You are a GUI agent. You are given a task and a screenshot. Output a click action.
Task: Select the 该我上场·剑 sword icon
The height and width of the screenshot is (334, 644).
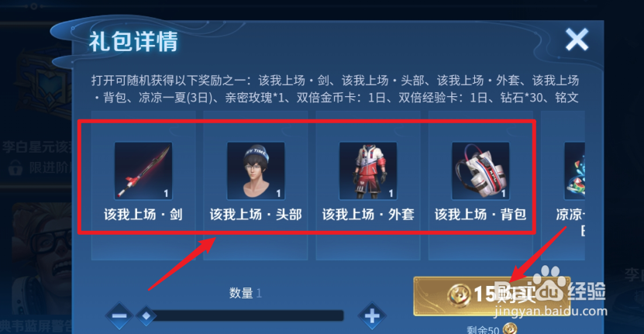pyautogui.click(x=143, y=170)
